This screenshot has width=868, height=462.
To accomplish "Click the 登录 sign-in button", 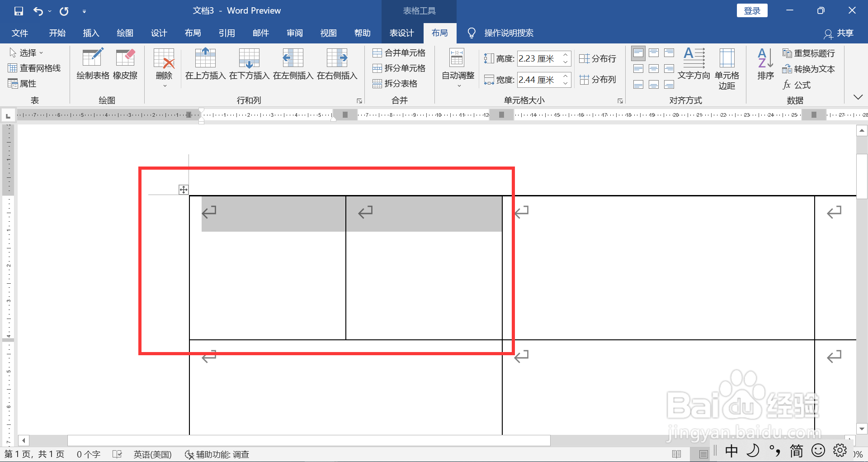I will 752,10.
